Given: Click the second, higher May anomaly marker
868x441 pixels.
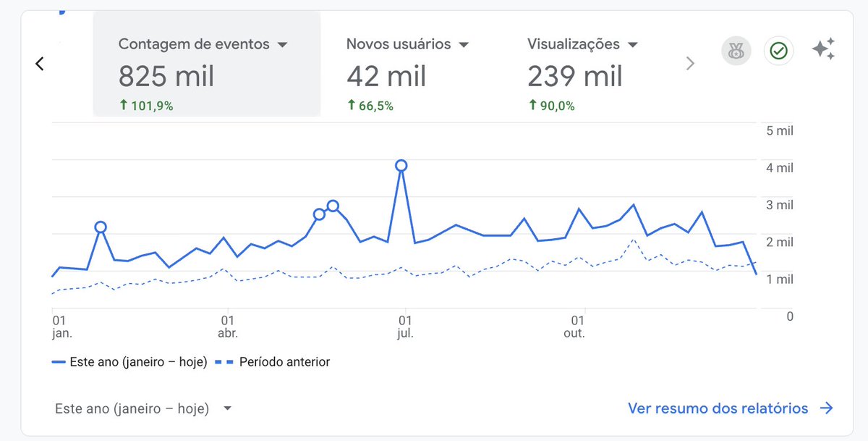Looking at the screenshot, I should [x=333, y=206].
